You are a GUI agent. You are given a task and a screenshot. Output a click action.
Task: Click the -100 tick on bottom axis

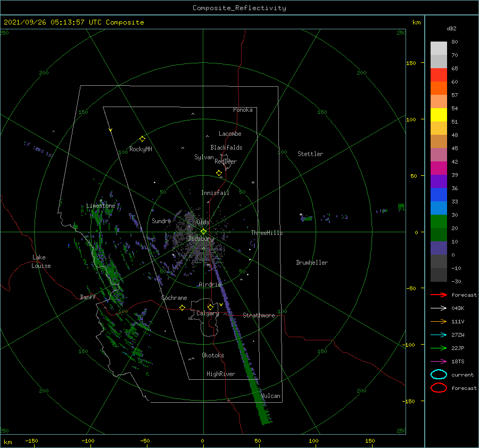[x=88, y=441]
